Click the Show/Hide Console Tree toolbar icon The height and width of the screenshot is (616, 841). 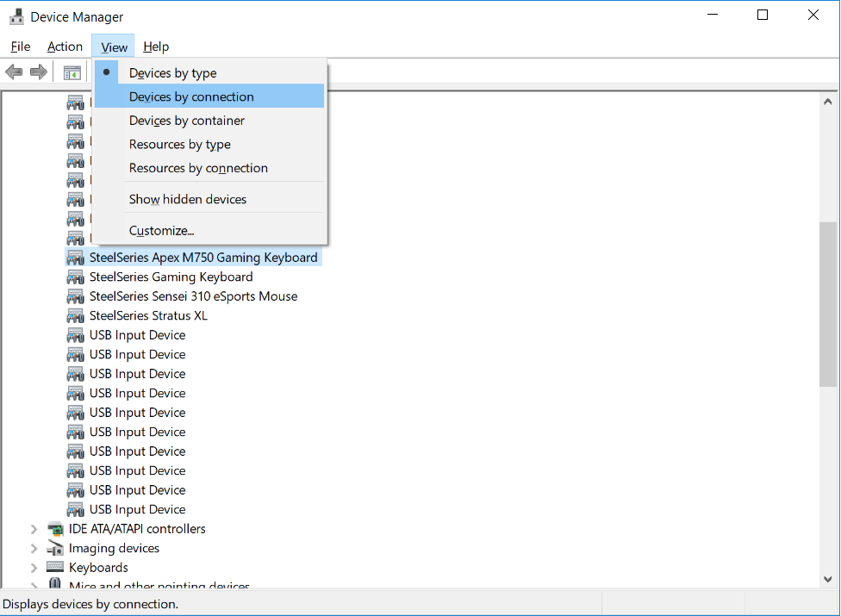coord(72,72)
